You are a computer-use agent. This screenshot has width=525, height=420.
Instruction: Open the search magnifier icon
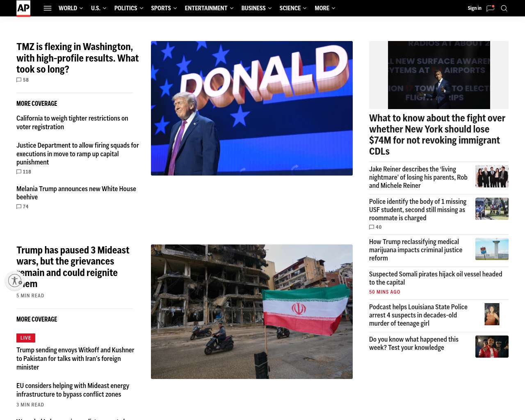click(504, 8)
